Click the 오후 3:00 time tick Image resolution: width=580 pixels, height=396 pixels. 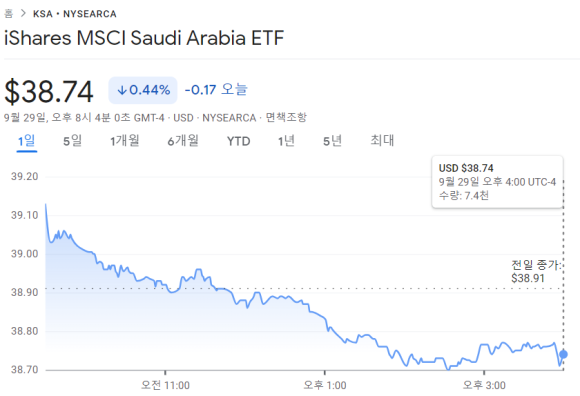(x=484, y=385)
